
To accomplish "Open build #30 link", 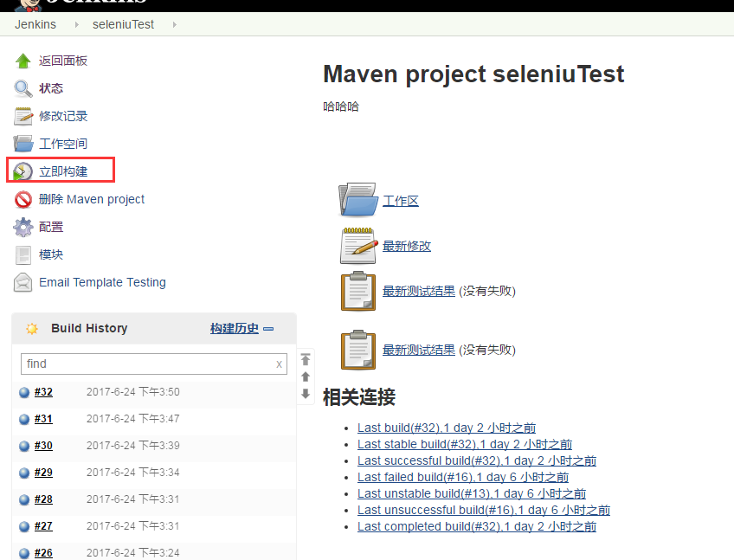I will (x=43, y=445).
